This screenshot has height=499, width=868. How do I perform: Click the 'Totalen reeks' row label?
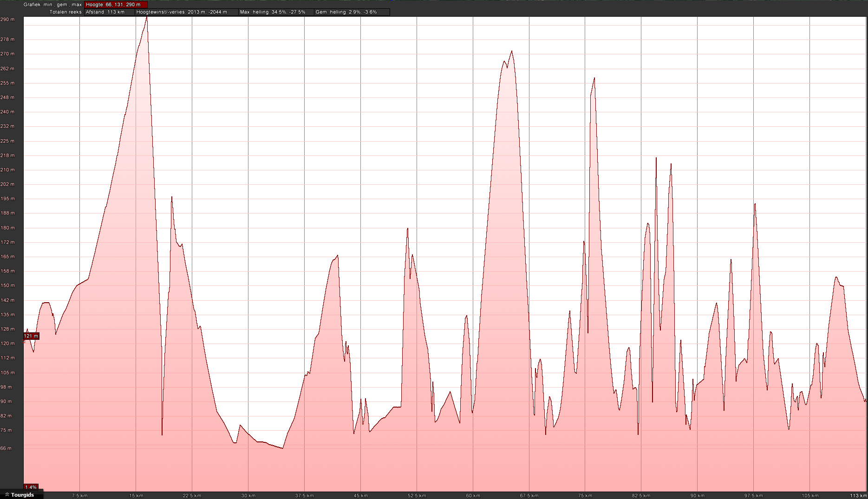tap(65, 12)
